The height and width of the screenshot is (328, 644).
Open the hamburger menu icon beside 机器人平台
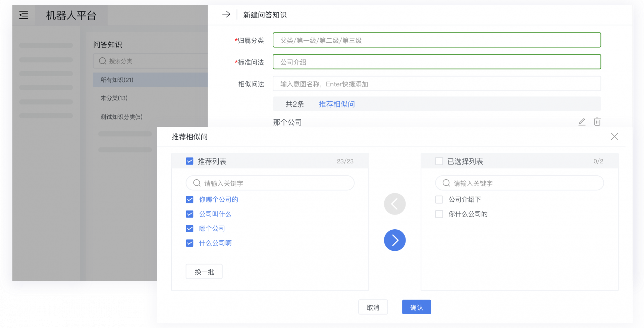pyautogui.click(x=23, y=15)
